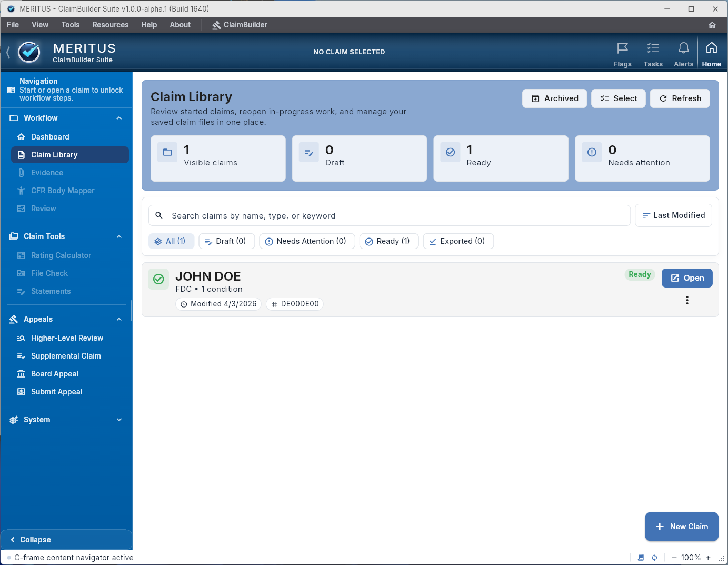
Task: Open the Resources menu
Action: 110,25
